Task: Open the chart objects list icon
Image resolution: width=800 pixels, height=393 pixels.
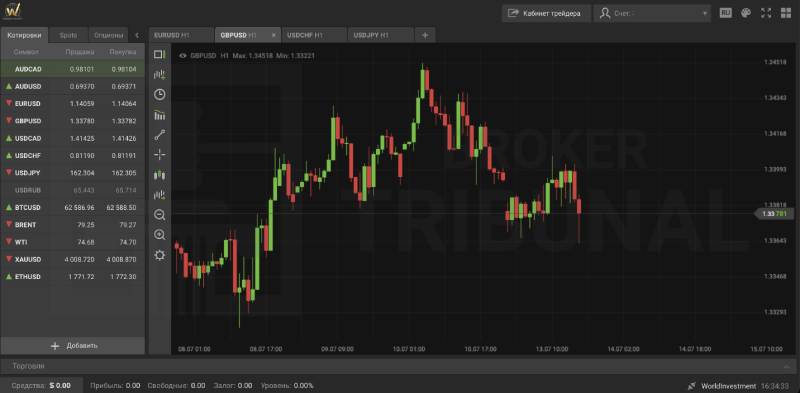Action: pyautogui.click(x=160, y=195)
